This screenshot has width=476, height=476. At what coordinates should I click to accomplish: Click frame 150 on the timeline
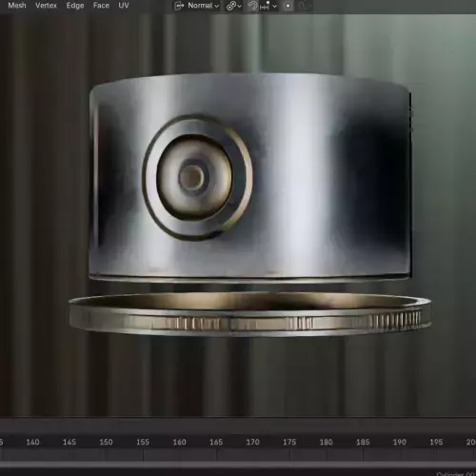click(x=106, y=442)
